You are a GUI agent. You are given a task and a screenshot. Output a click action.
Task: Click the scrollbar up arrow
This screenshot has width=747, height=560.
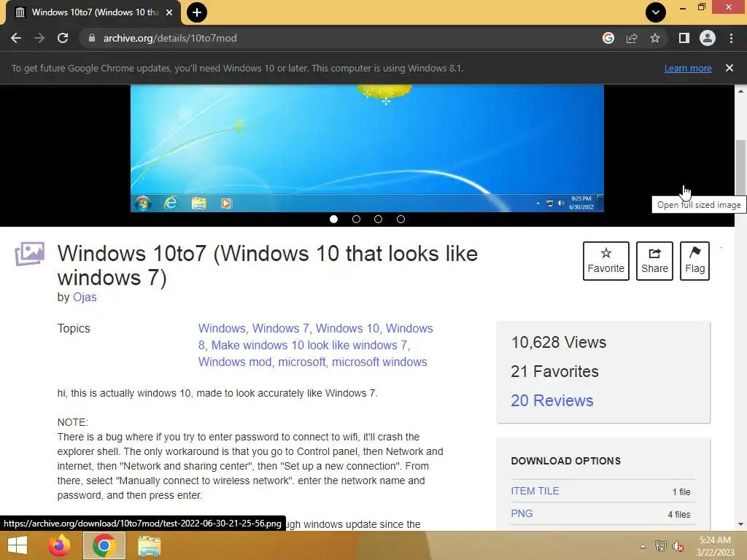point(740,90)
